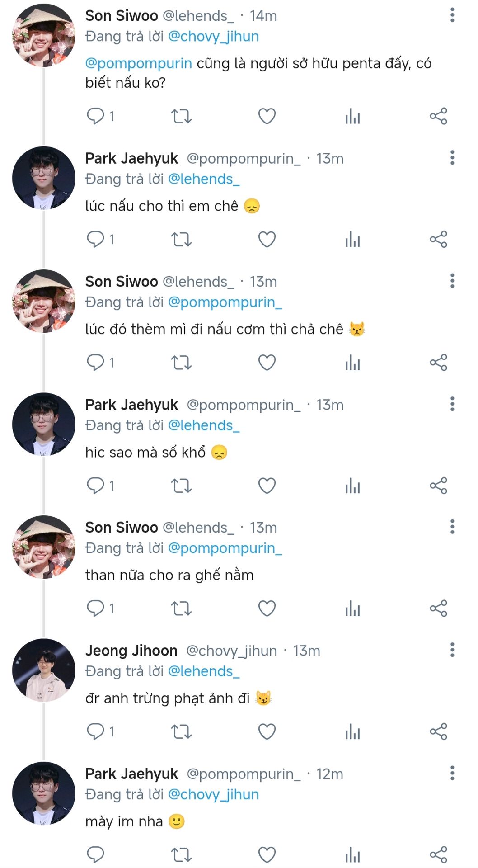Open more options for the "mày im nha" tweet
The image size is (478, 868).
pyautogui.click(x=452, y=773)
